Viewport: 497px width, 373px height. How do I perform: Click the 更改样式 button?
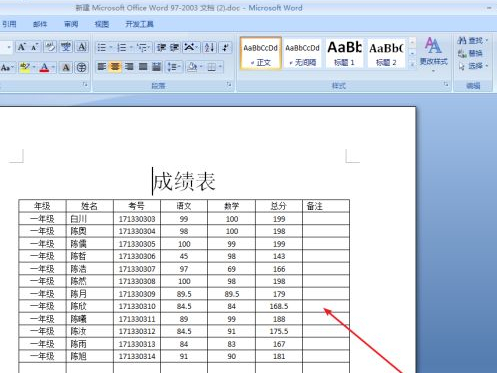coord(433,54)
